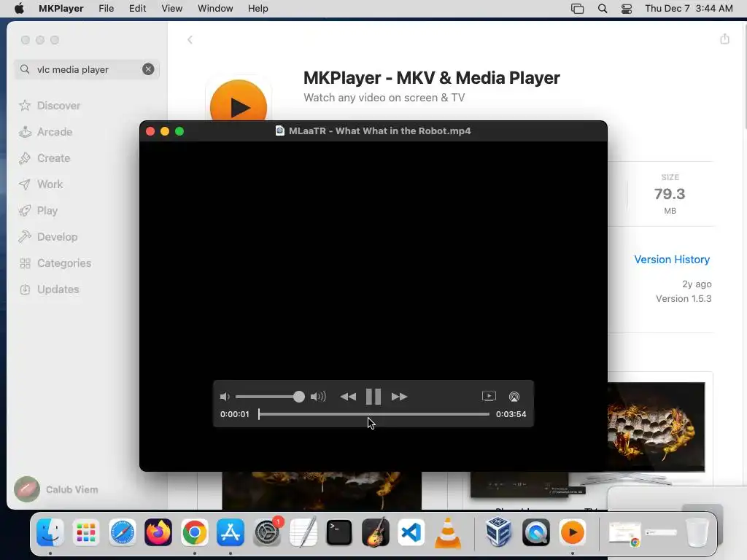Open the Trash in the Dock
This screenshot has height=560, width=747.
[x=697, y=532]
